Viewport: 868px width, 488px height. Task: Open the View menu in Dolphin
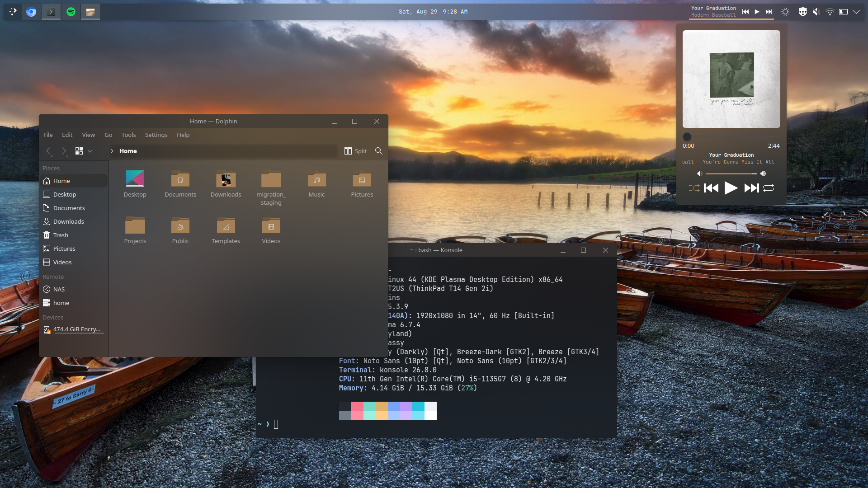(89, 135)
